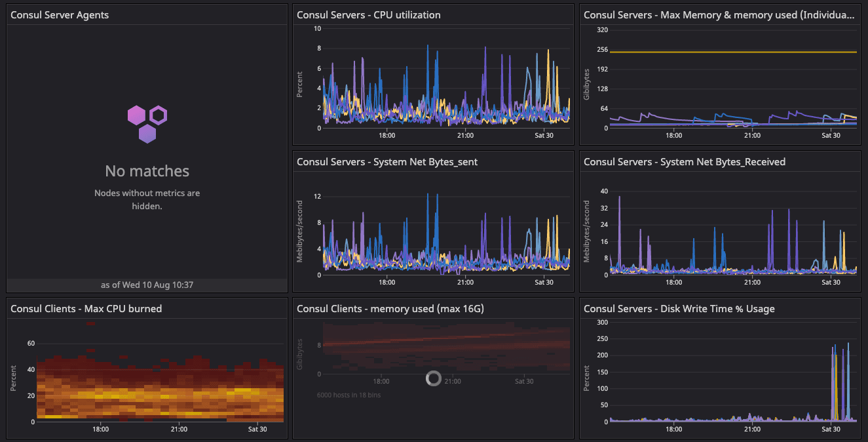Select the System Net Bytes_Received panel title

pyautogui.click(x=684, y=161)
